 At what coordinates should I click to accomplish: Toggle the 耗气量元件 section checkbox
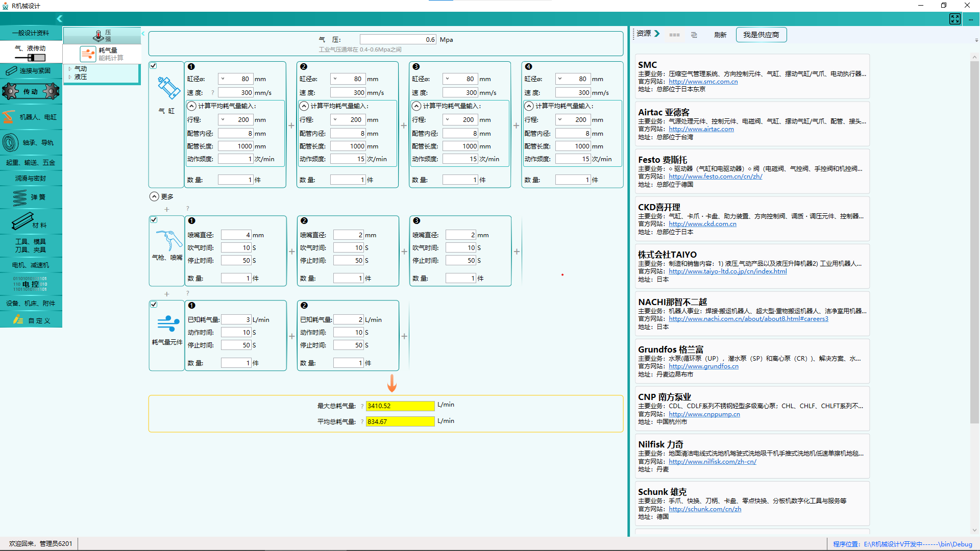coord(154,305)
